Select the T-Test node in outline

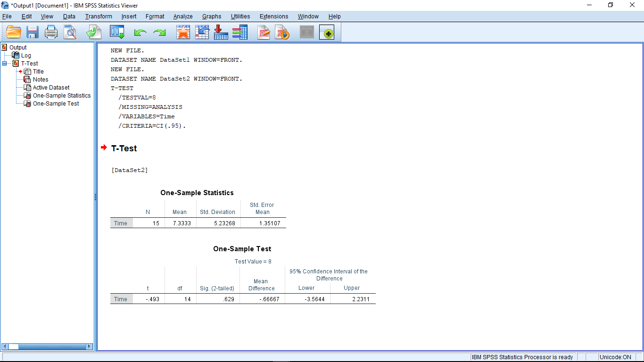tap(29, 63)
